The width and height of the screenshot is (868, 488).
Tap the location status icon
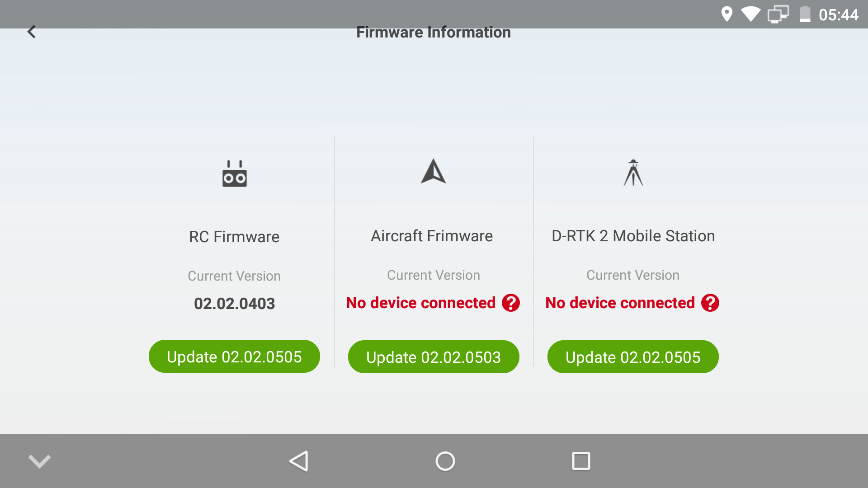click(726, 14)
